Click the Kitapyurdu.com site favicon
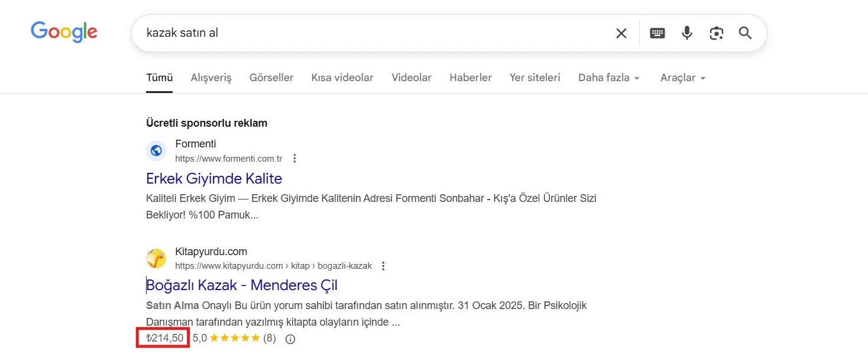This screenshot has height=357, width=868. click(x=156, y=259)
